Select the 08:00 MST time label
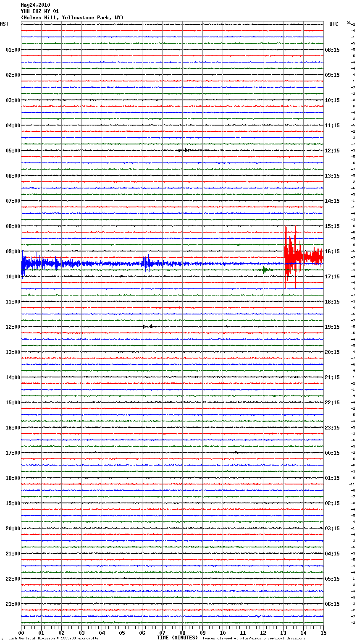The height and width of the screenshot is (644, 357). (13, 226)
